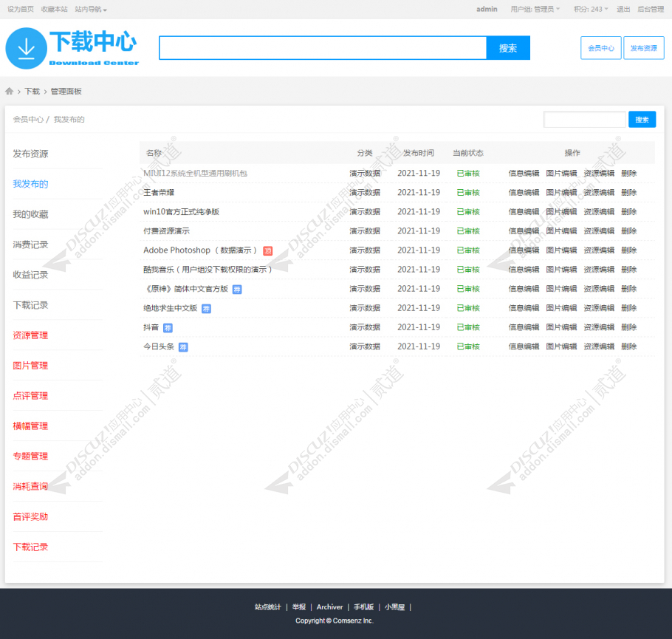Click 会员中心 in panel header path
The height and width of the screenshot is (639, 672).
[28, 119]
